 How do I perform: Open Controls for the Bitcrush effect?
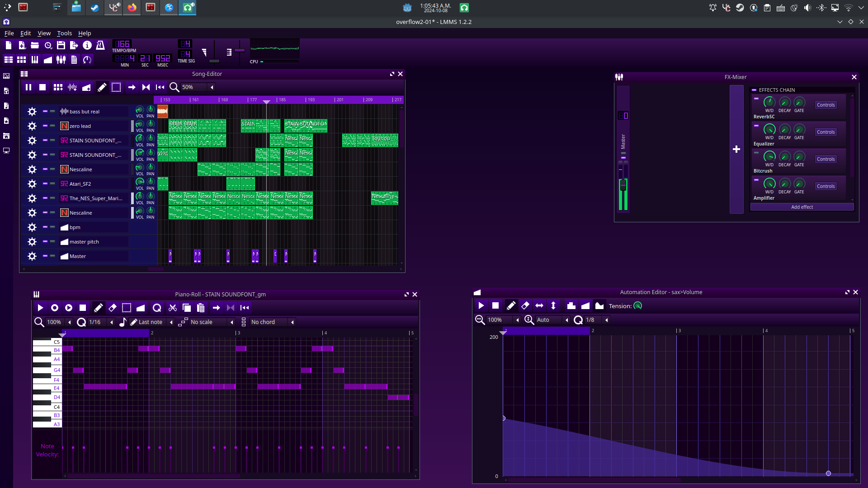[x=826, y=159]
